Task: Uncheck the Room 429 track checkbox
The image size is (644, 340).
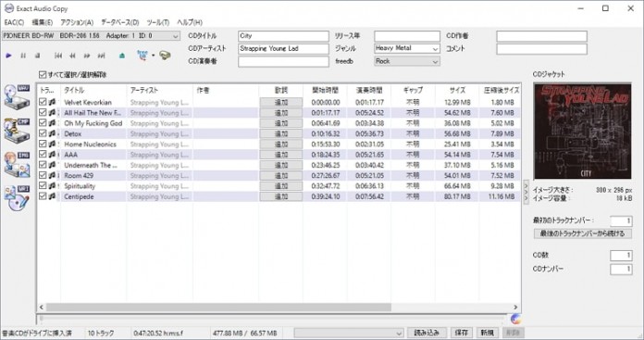Action: [43, 175]
